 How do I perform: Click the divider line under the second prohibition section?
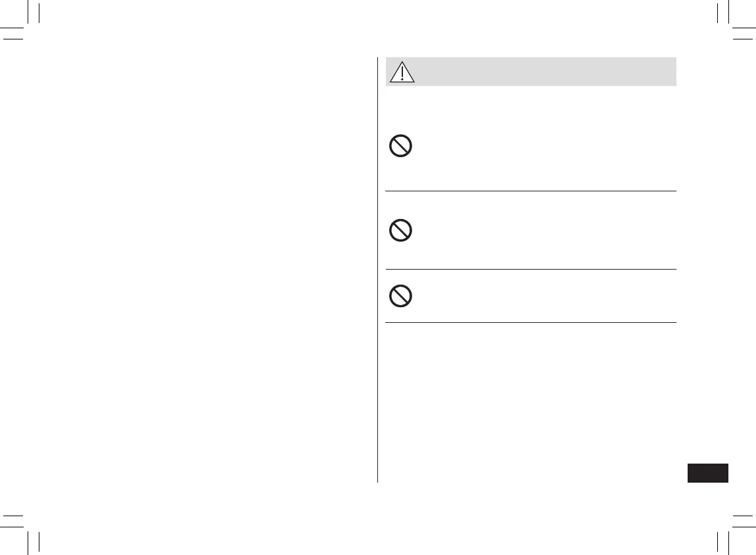[x=531, y=269]
